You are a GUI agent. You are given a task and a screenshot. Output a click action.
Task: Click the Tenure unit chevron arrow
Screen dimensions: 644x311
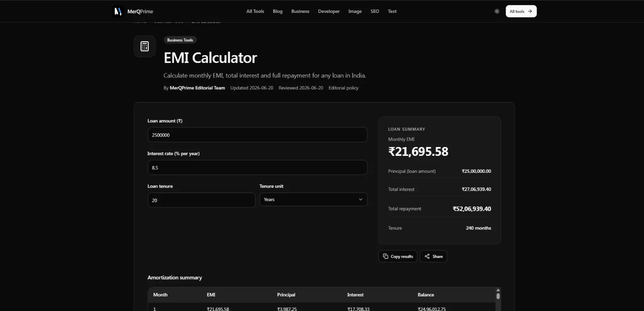(x=361, y=199)
